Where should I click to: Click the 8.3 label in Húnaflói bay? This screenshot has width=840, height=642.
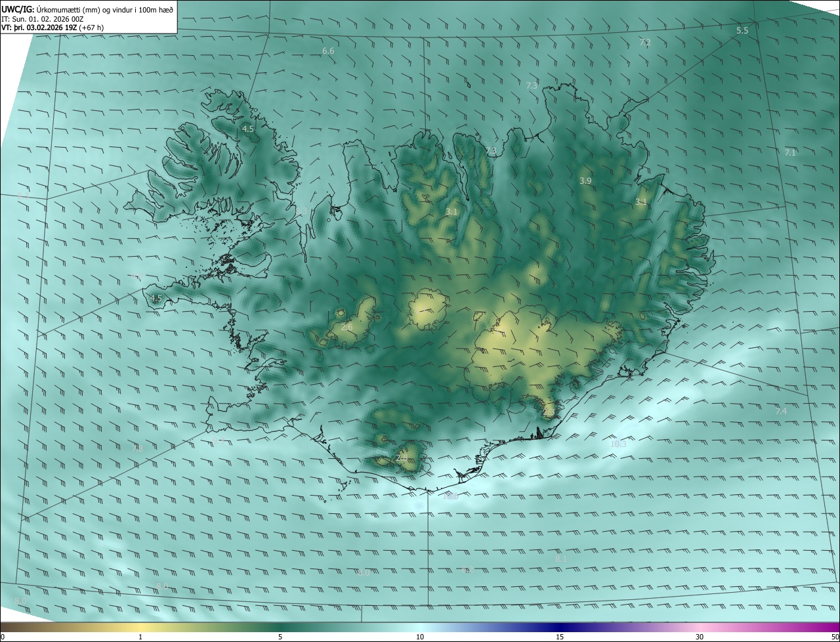coord(301,211)
